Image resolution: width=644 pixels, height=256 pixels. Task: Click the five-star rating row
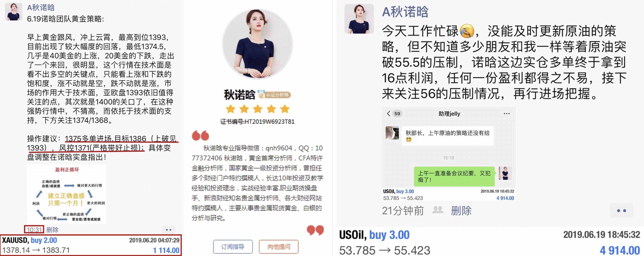point(257,109)
